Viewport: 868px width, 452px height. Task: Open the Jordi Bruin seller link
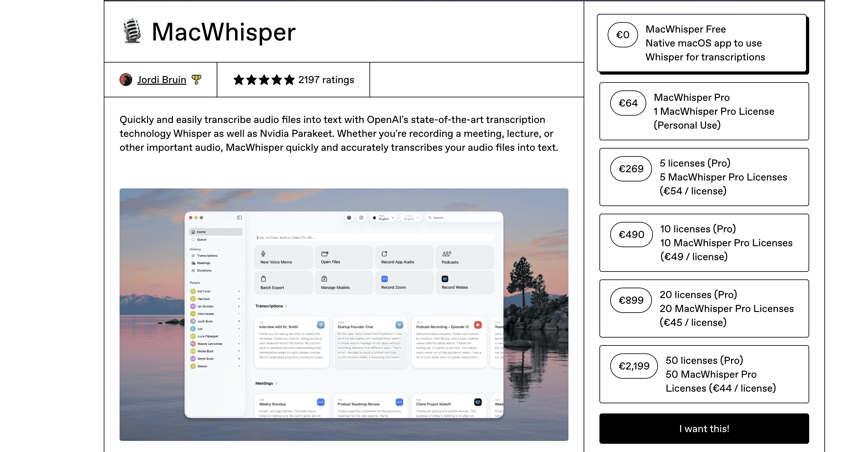(161, 80)
